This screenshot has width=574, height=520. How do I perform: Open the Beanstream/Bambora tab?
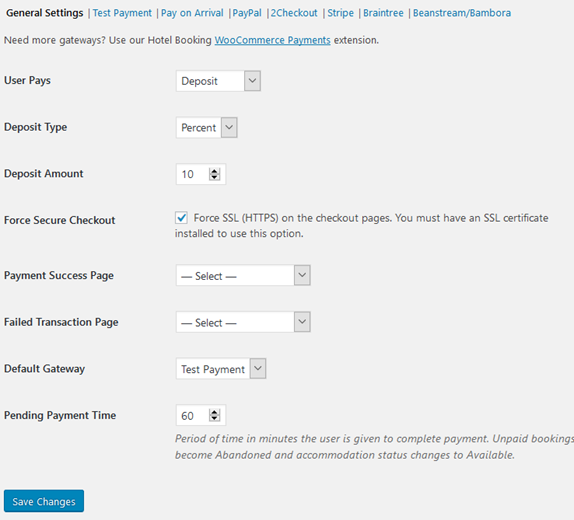click(x=462, y=13)
